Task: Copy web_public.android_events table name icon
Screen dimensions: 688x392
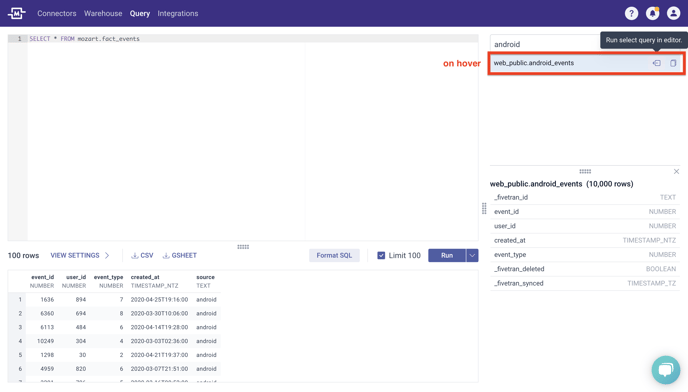Action: point(673,63)
